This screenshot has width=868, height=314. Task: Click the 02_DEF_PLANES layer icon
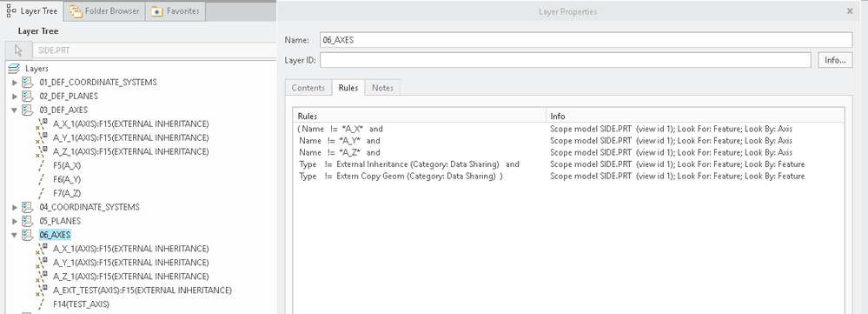[x=27, y=97]
